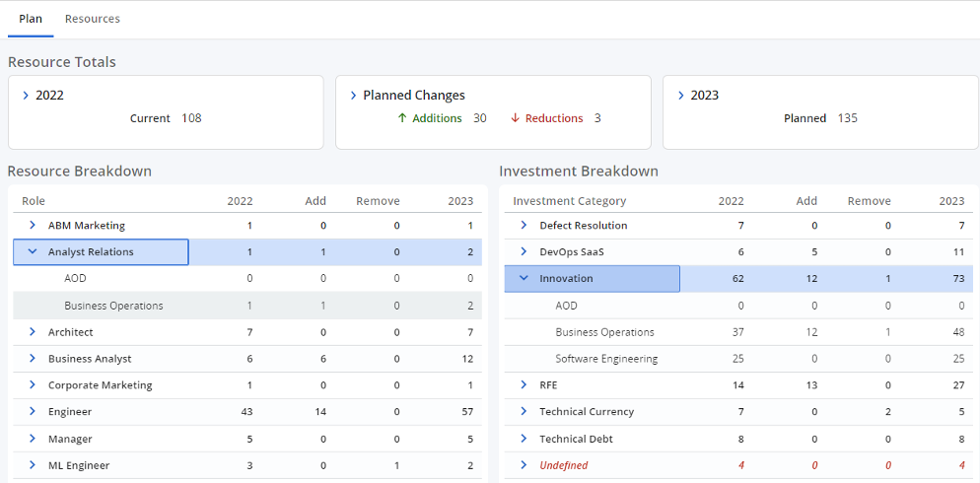
Task: Expand the 2023 planned totals card
Action: pos(680,96)
